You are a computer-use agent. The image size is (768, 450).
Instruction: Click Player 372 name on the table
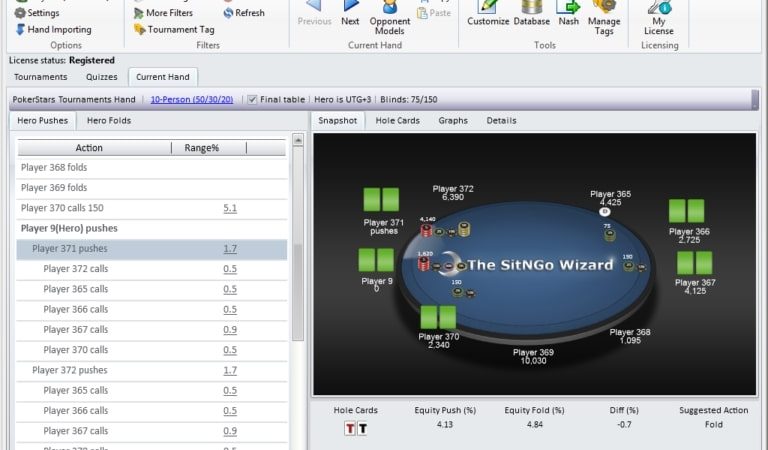click(x=453, y=189)
